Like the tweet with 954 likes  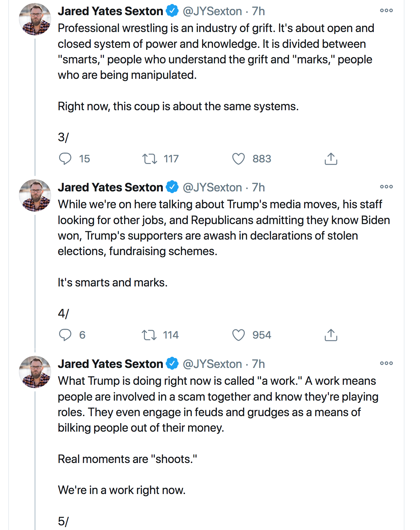tap(238, 335)
